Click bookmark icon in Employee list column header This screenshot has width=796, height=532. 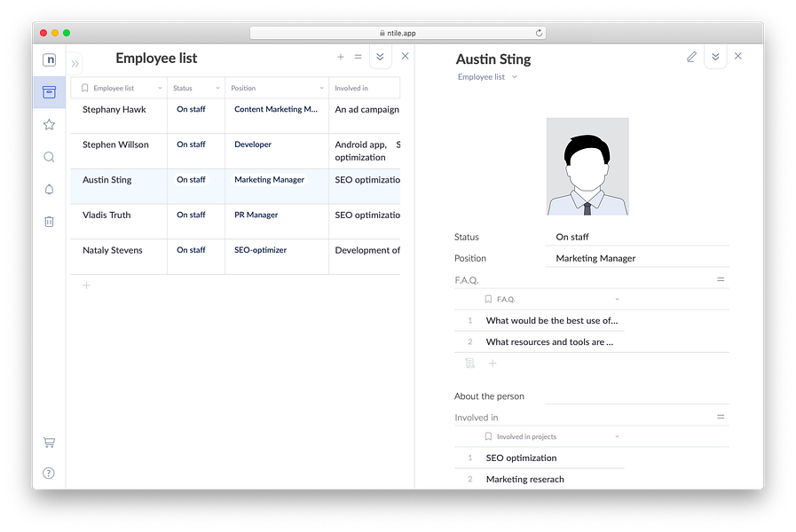point(85,89)
